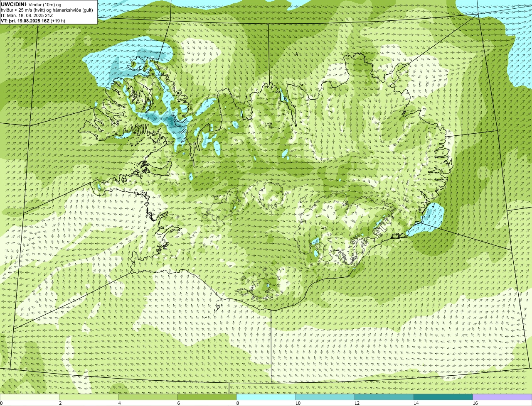Click the 6–8 m/s darker green legend swatch
The height and width of the screenshot is (406, 532).
(x=207, y=397)
